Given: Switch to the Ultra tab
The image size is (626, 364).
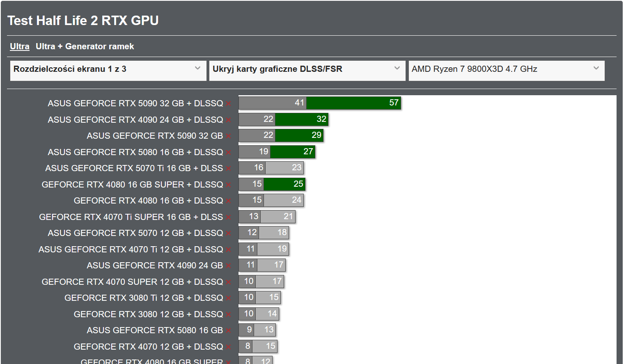Looking at the screenshot, I should pyautogui.click(x=20, y=46).
